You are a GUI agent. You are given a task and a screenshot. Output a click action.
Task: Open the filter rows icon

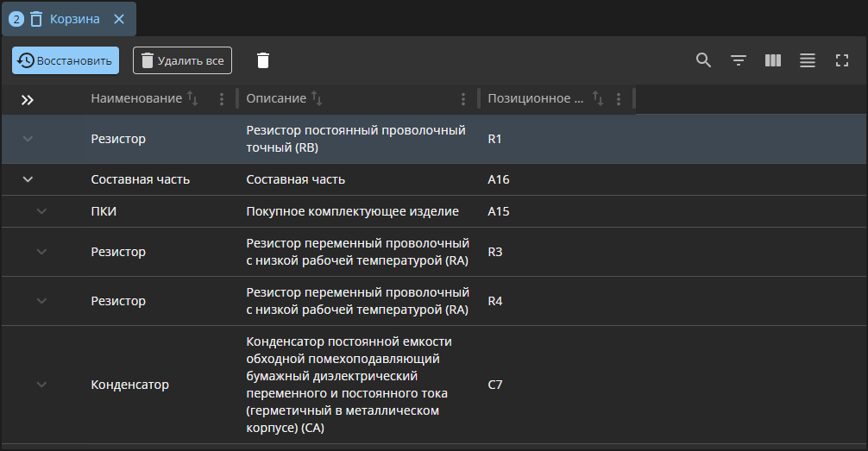(738, 60)
